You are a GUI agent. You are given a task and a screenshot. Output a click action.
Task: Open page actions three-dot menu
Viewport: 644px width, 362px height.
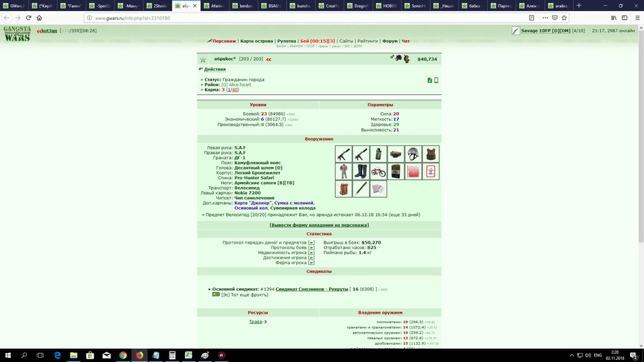[545, 17]
